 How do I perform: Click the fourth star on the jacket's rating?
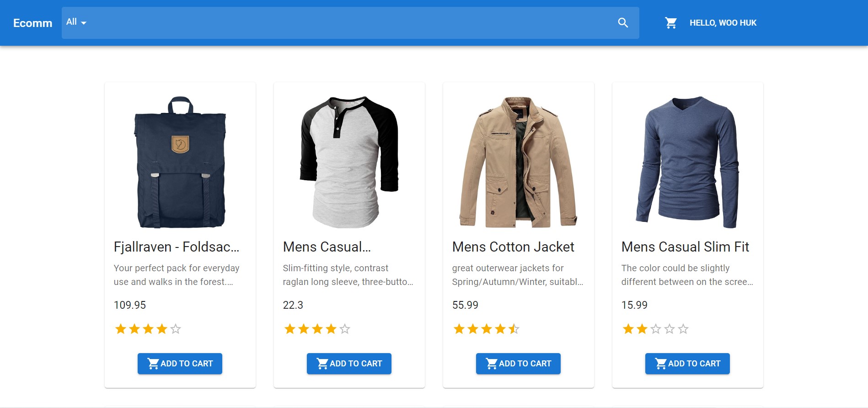(500, 328)
